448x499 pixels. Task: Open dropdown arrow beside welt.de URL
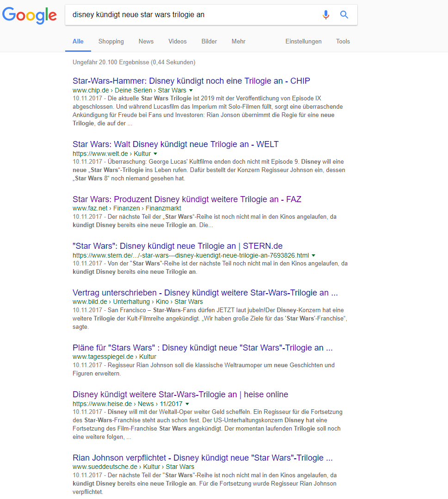155,154
